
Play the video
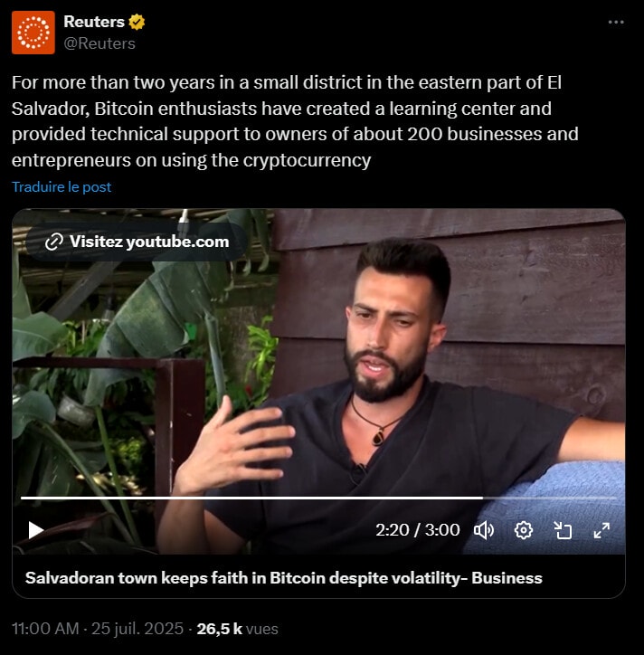(36, 530)
